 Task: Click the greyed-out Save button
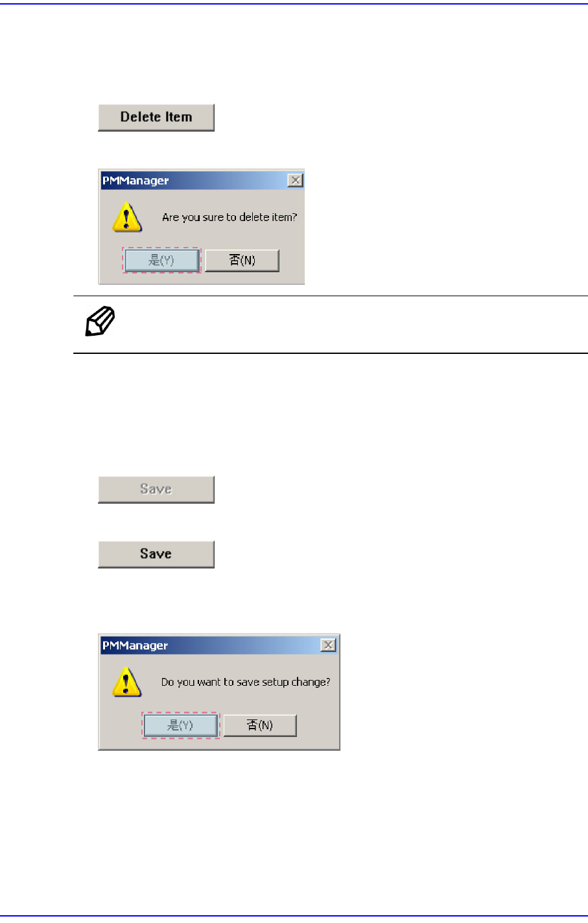click(x=156, y=489)
